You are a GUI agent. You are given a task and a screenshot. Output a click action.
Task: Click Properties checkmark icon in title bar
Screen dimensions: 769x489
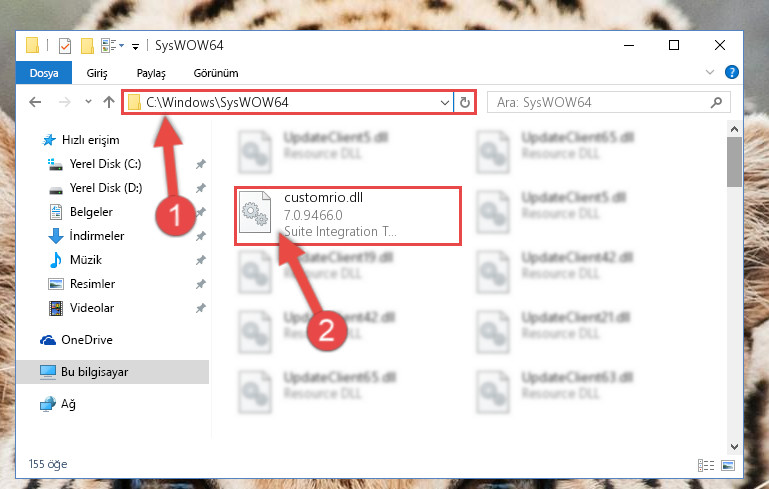tap(65, 46)
